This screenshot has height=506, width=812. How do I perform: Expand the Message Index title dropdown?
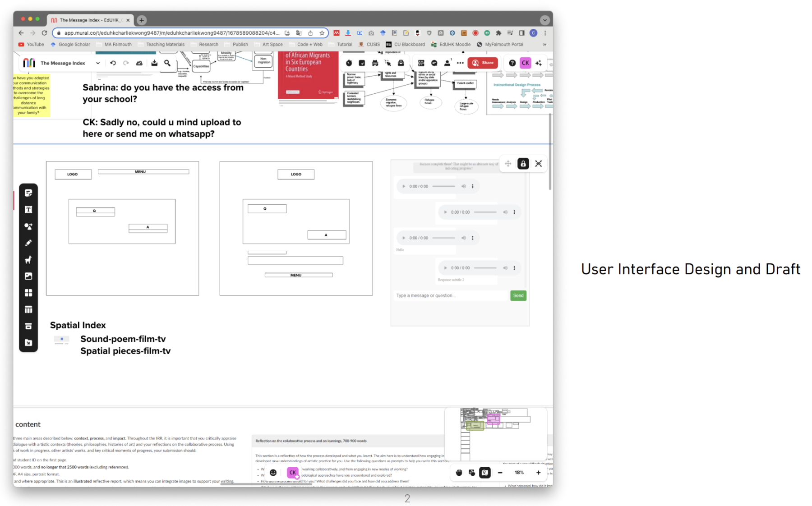[98, 63]
